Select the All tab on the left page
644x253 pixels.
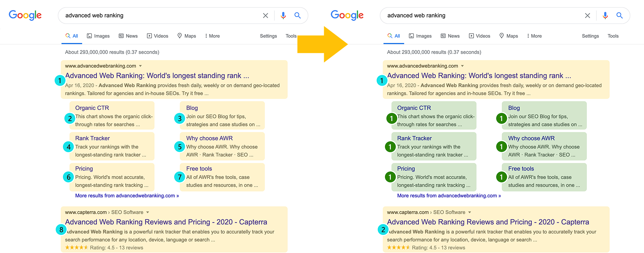tap(72, 36)
